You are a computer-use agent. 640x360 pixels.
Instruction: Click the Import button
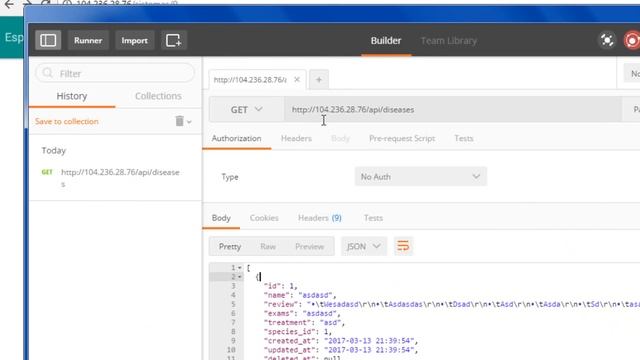(x=135, y=40)
